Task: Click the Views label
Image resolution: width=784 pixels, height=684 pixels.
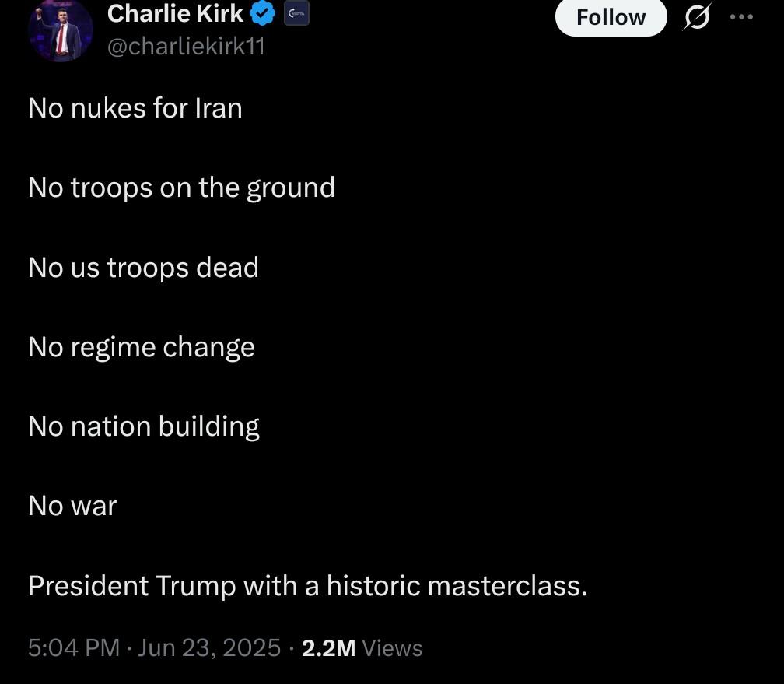Action: pos(392,647)
